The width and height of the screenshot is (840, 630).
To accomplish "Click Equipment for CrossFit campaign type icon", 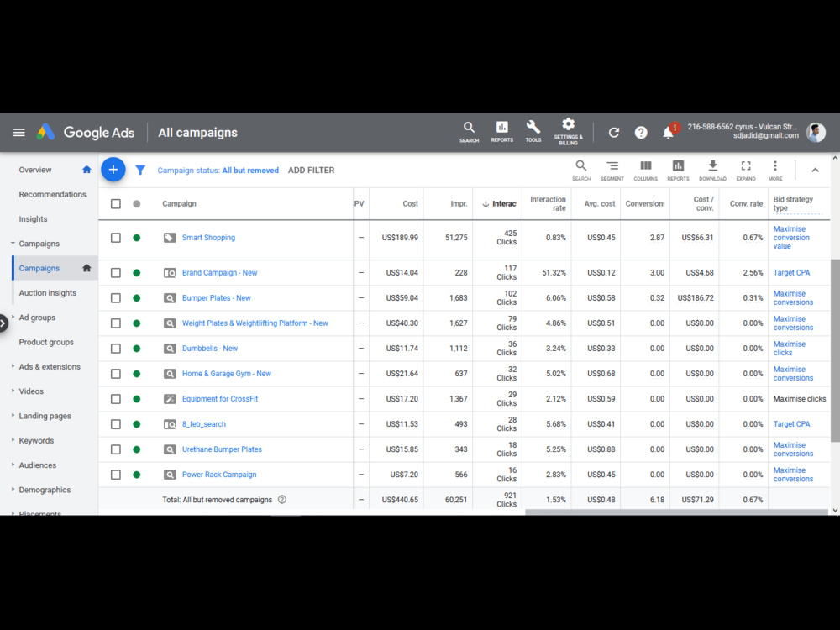I will 170,398.
